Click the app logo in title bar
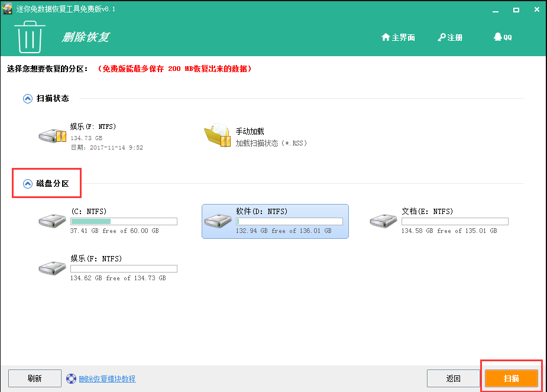This screenshot has height=392, width=547. [x=7, y=9]
